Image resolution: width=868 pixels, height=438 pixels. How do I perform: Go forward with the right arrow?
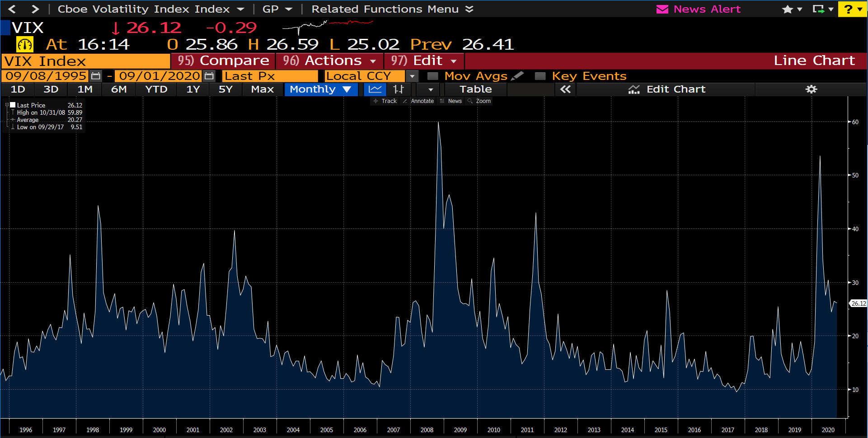[35, 9]
